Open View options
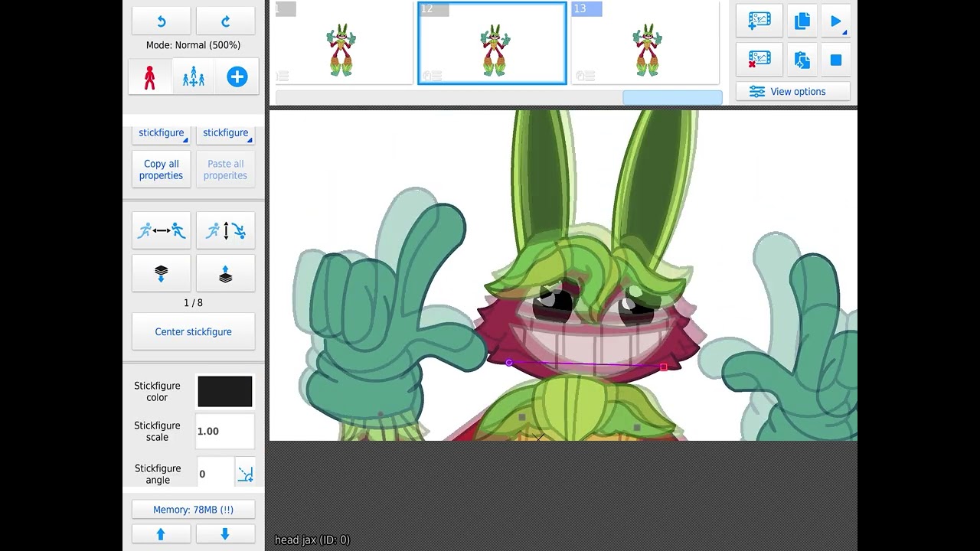 [x=792, y=92]
